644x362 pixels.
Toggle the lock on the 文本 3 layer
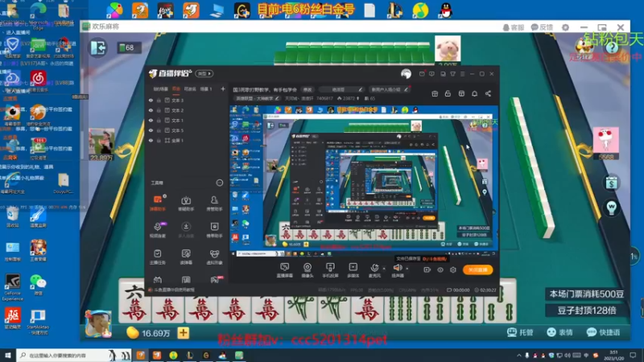pos(159,100)
